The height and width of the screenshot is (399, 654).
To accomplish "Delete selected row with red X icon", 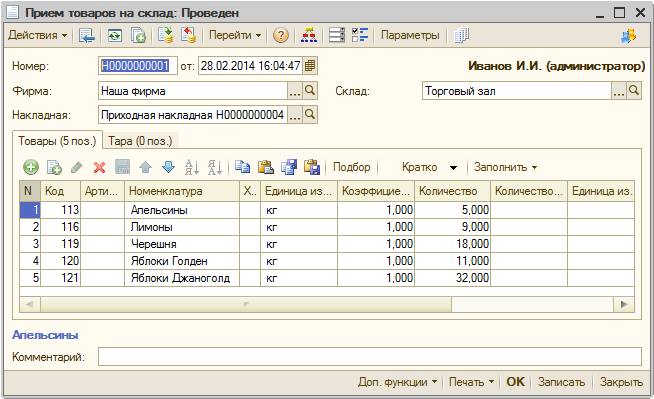I will 99,168.
